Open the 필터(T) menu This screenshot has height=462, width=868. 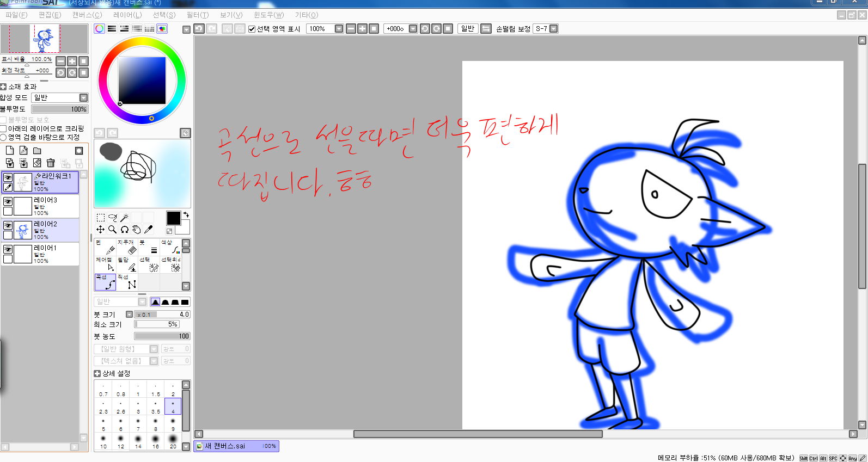(x=197, y=15)
